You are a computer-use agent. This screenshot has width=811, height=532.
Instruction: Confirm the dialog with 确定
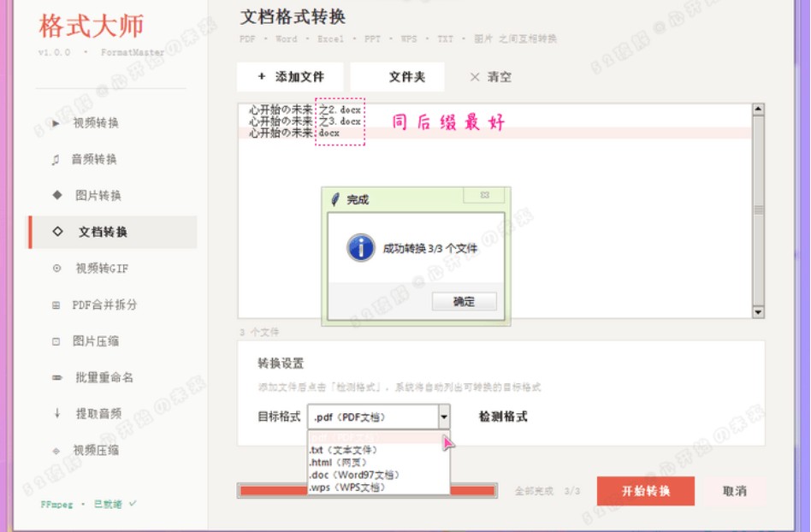click(464, 301)
